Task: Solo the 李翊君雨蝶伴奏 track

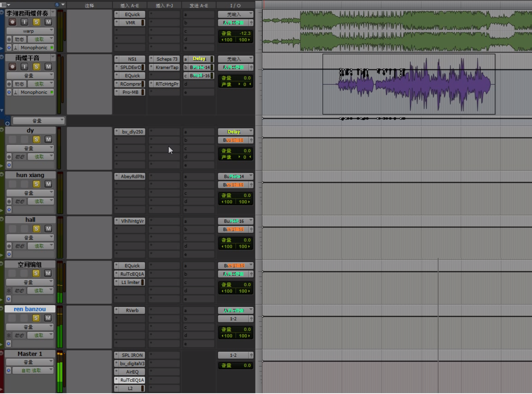Action: pos(36,22)
